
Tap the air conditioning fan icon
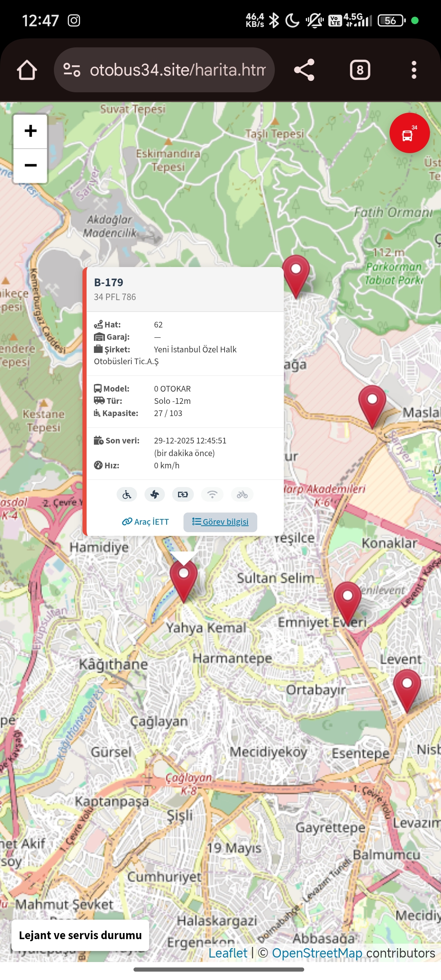[x=155, y=494]
